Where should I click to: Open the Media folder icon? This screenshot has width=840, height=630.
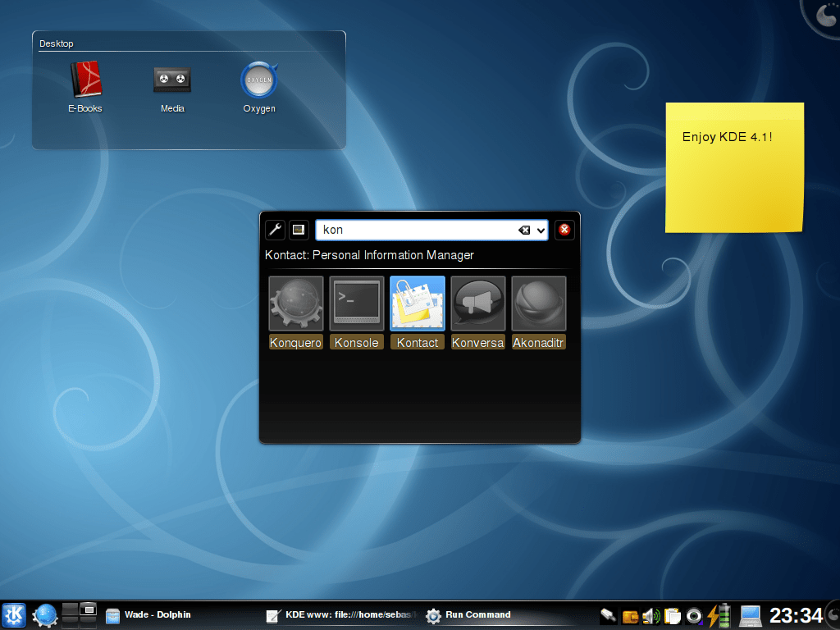172,80
